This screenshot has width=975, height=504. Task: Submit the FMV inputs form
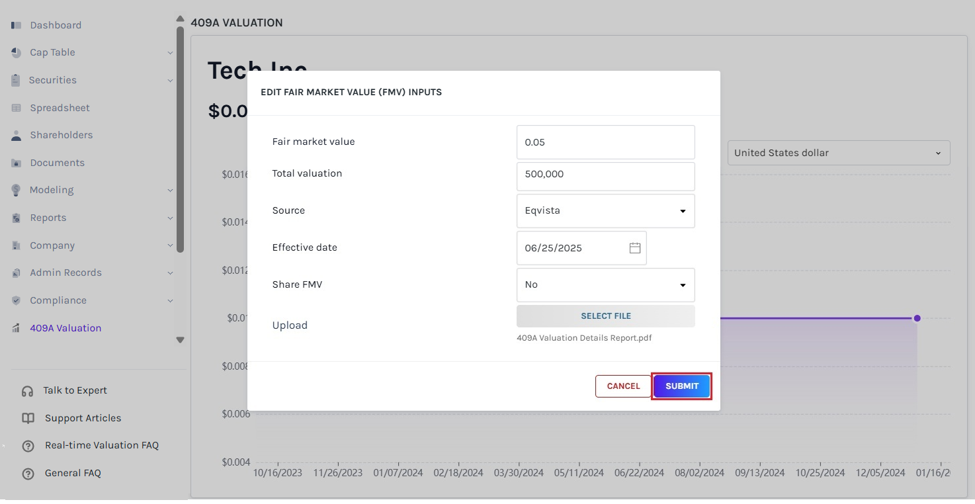tap(682, 386)
